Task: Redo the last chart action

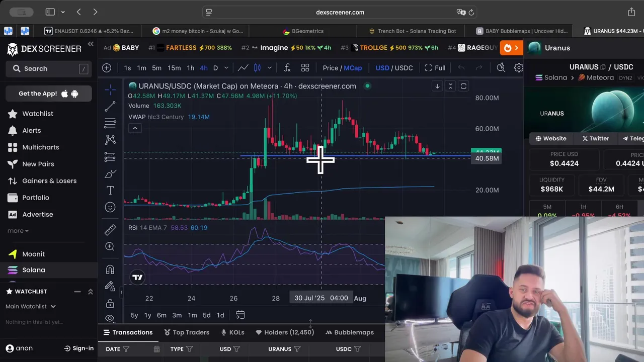Action: click(x=479, y=68)
